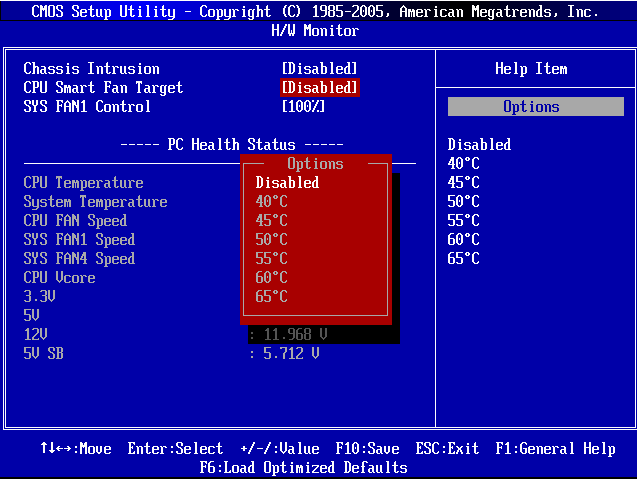Click the ESC:Exit hint in the footer
The image size is (637, 479).
tap(447, 449)
